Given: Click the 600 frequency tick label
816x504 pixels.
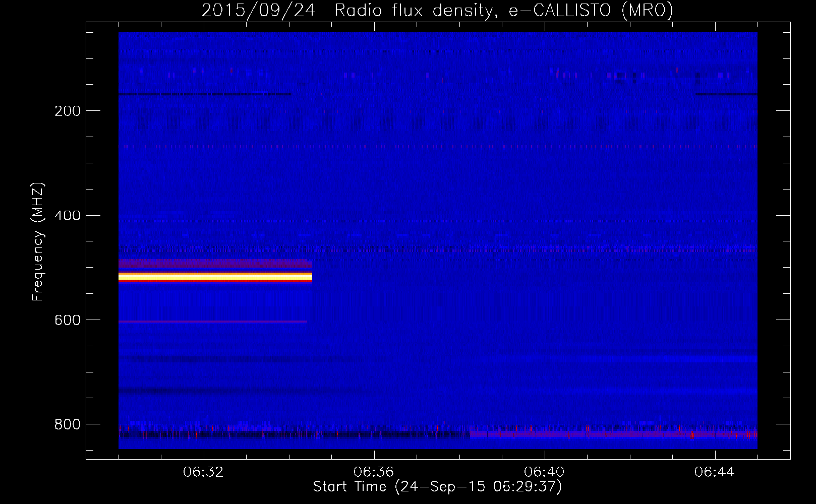Looking at the screenshot, I should click(68, 321).
